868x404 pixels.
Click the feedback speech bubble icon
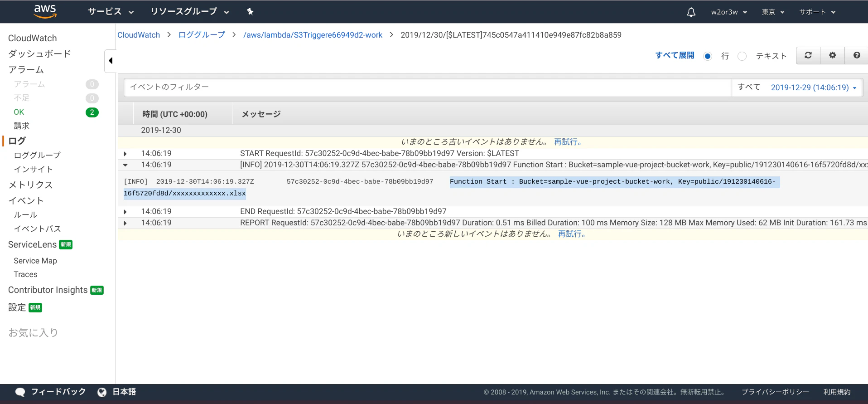point(20,392)
